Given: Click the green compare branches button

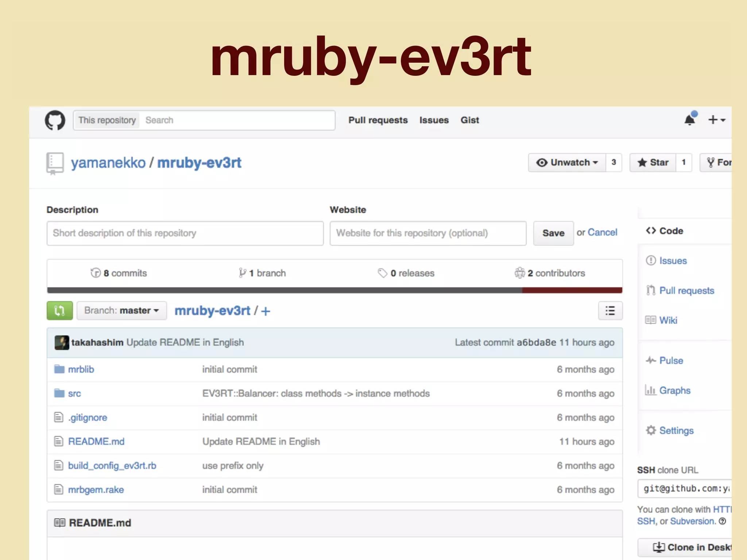Looking at the screenshot, I should click(59, 311).
